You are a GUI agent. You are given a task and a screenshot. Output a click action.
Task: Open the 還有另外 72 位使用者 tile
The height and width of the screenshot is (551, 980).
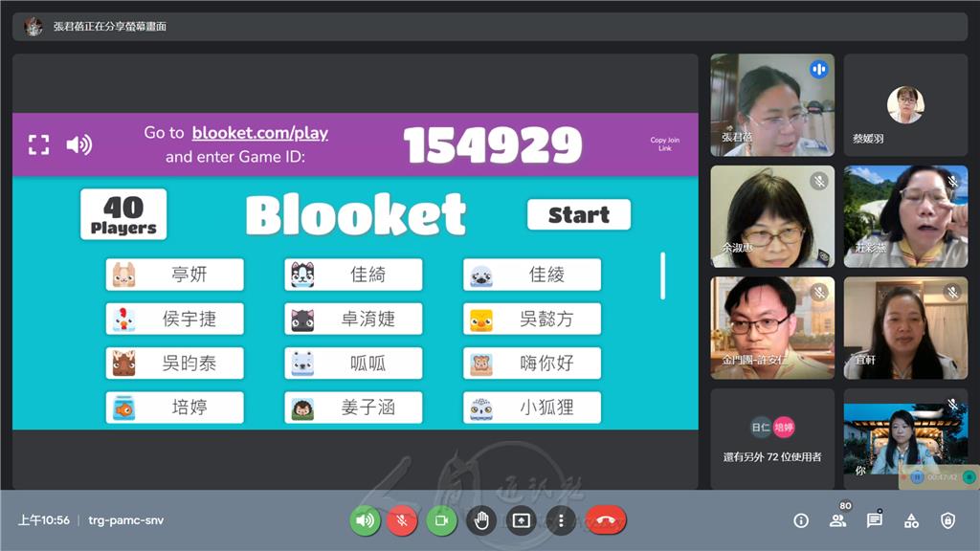tap(772, 439)
